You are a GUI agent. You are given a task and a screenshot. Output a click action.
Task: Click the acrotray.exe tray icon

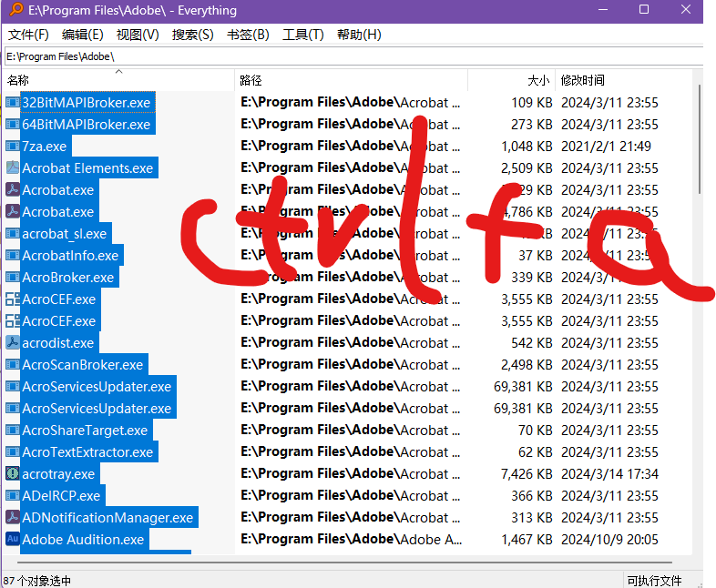13,473
